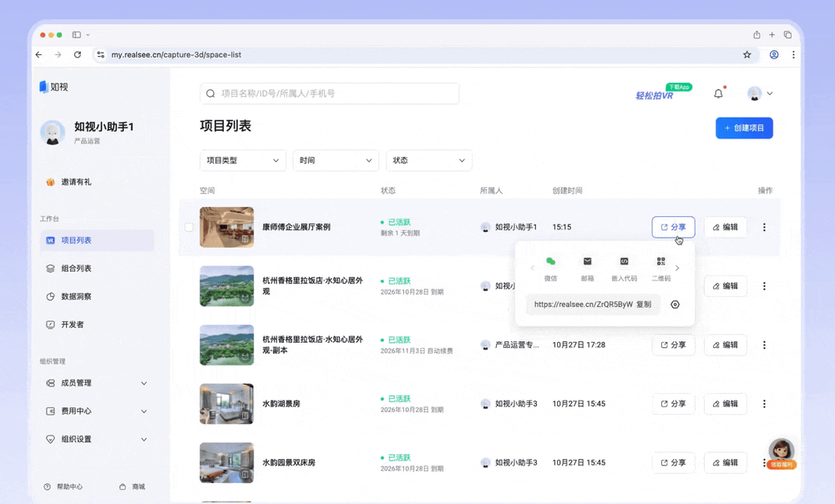Expand the 时间 filter dropdown
The height and width of the screenshot is (504, 835).
coord(336,160)
